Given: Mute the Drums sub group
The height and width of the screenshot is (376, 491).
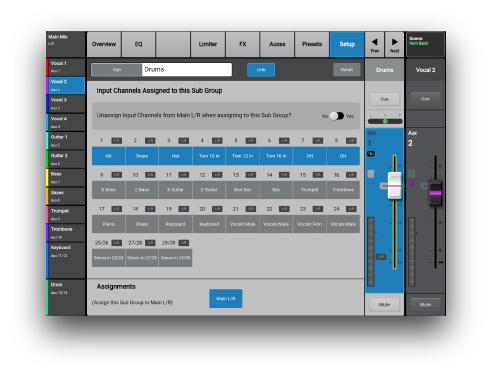Looking at the screenshot, I should 384,304.
